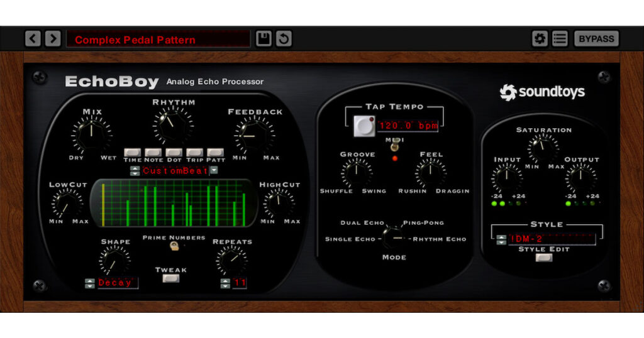Screen dimensions: 644x338
Task: Save preset with the floppy disk icon
Action: (x=264, y=39)
